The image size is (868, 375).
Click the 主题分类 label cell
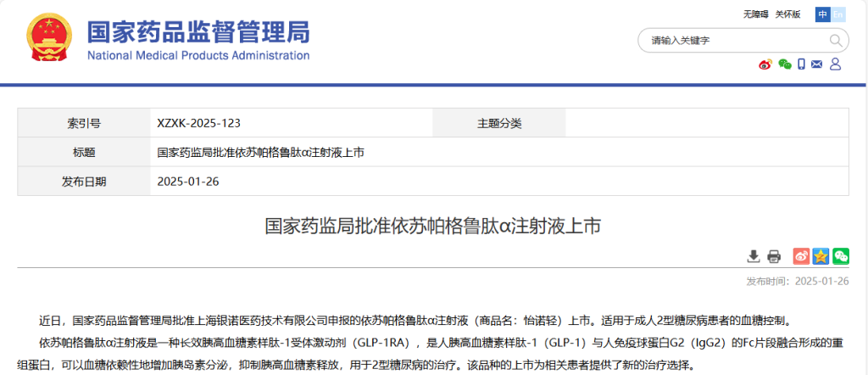click(499, 123)
